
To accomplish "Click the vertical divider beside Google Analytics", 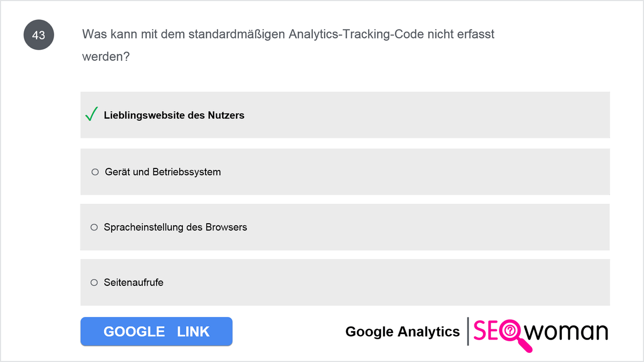I will pos(468,332).
